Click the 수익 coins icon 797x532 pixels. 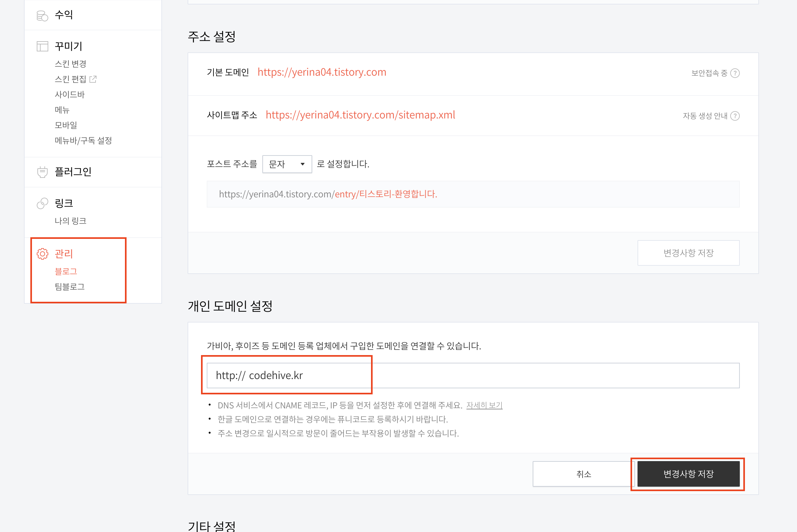coord(42,16)
